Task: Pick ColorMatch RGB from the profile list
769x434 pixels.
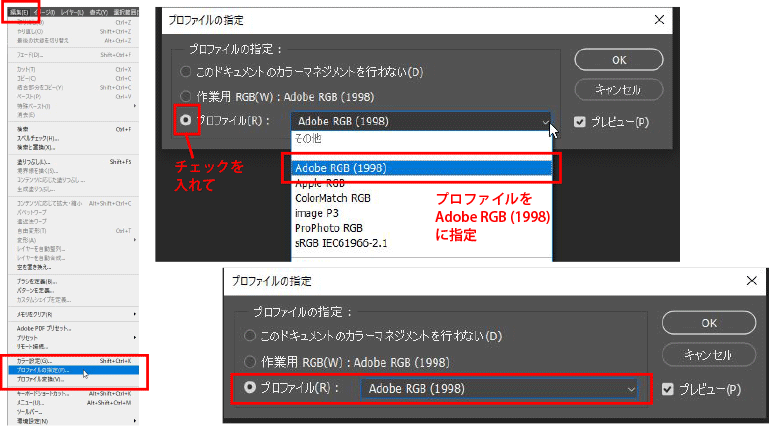Action: coord(421,198)
